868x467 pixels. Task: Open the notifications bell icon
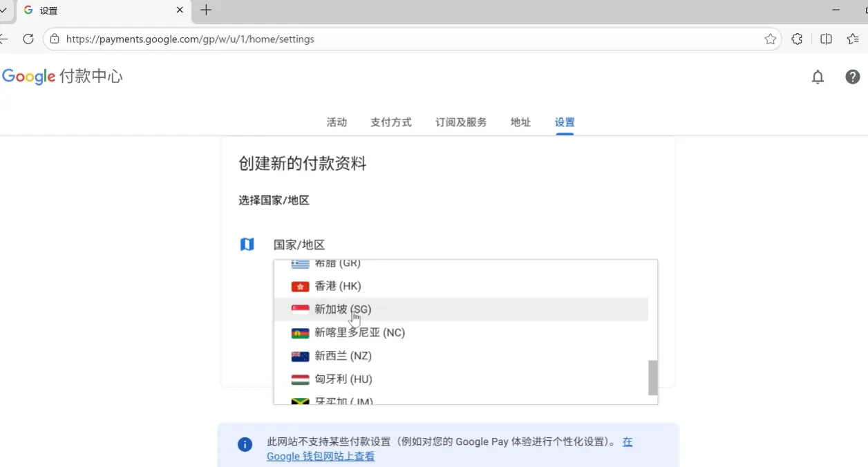(818, 77)
